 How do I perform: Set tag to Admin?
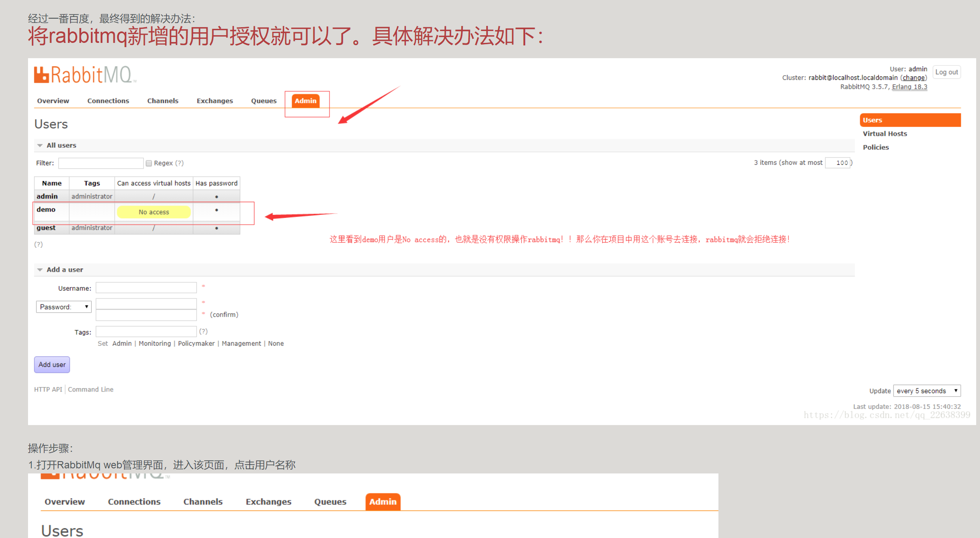[x=122, y=344]
